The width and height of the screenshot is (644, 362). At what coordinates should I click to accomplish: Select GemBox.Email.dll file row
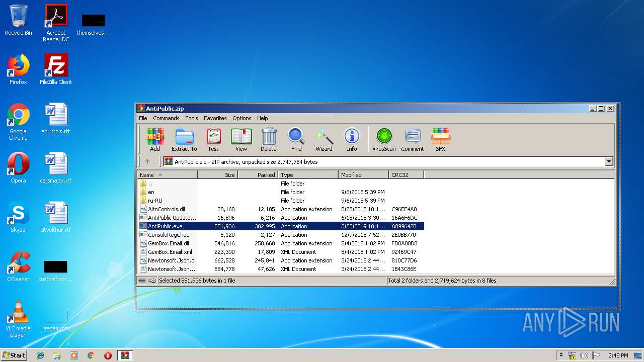pyautogui.click(x=281, y=243)
